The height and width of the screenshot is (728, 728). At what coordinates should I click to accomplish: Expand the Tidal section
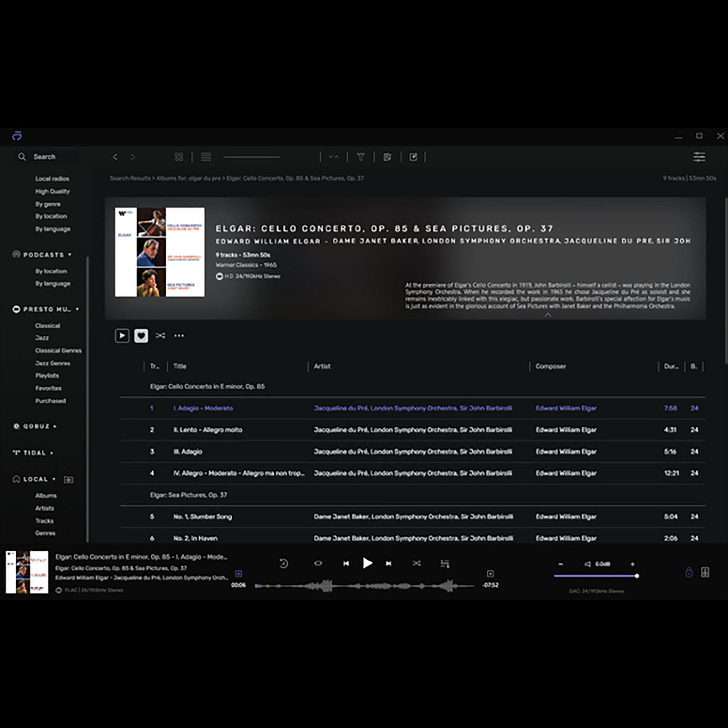tap(52, 453)
